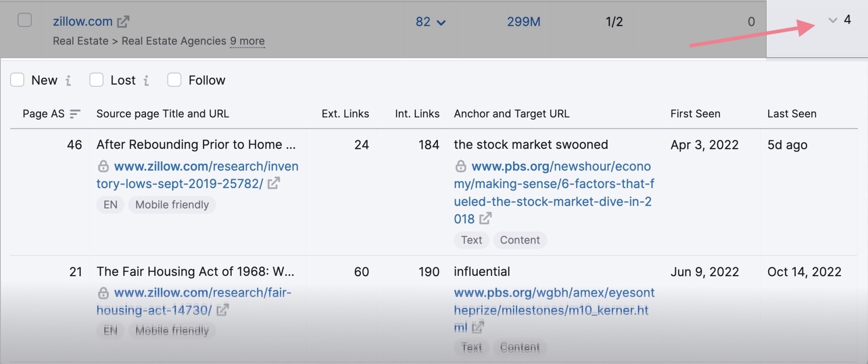Open external link icon after fair-housing-act URL
The image size is (868, 364).
(223, 310)
